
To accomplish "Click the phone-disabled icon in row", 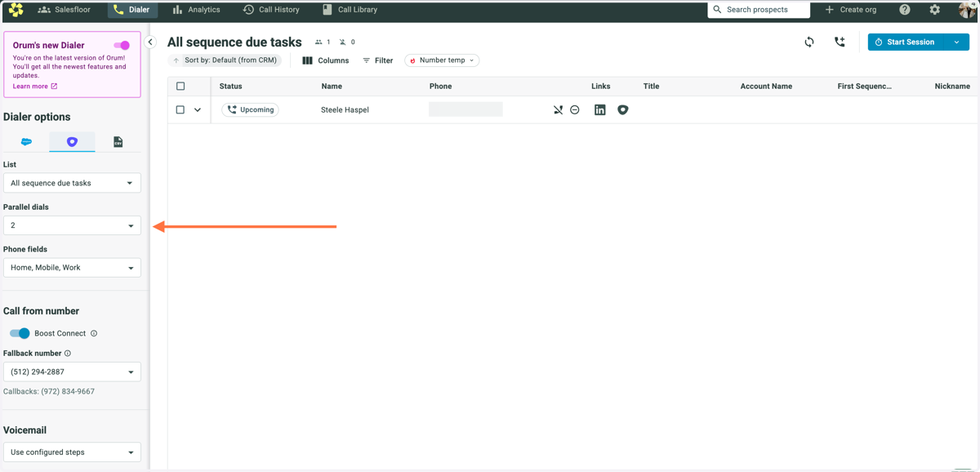I will coord(558,109).
